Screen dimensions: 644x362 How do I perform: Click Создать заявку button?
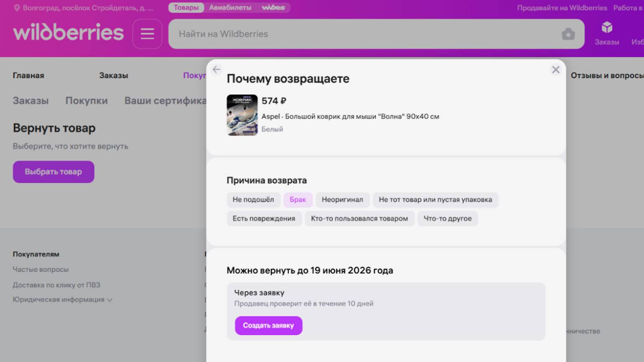[x=268, y=326]
